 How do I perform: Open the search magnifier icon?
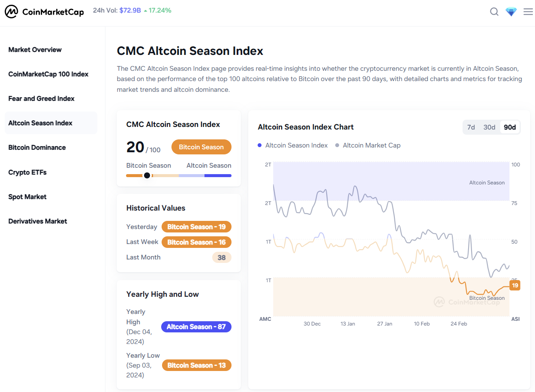pyautogui.click(x=494, y=12)
